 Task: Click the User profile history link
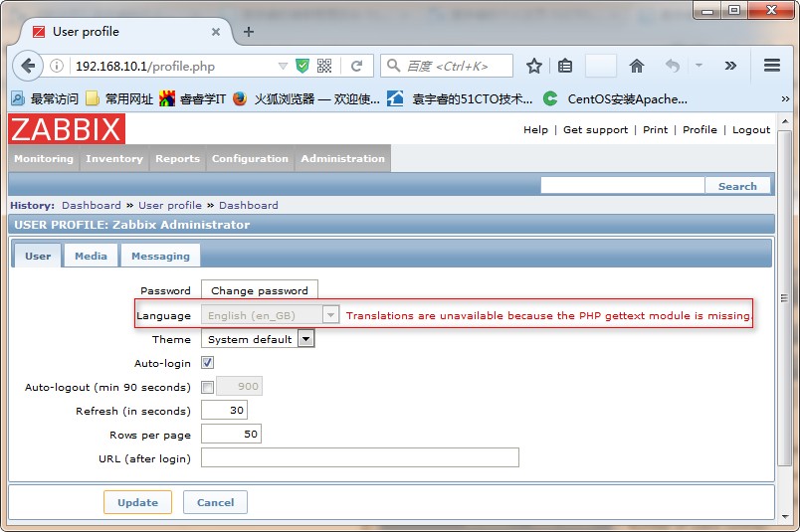[170, 205]
